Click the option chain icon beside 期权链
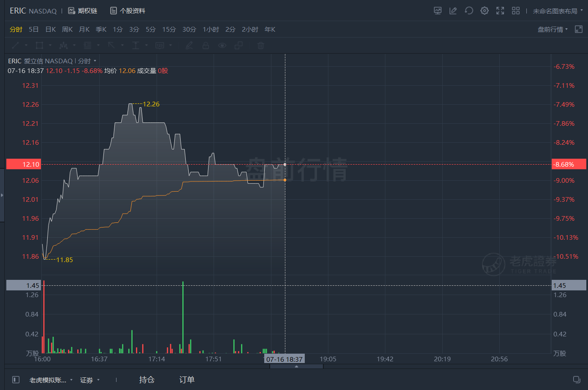The width and height of the screenshot is (588, 390). point(72,11)
